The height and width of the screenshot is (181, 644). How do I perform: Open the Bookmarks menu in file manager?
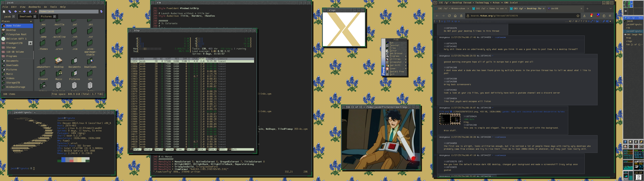(35, 7)
